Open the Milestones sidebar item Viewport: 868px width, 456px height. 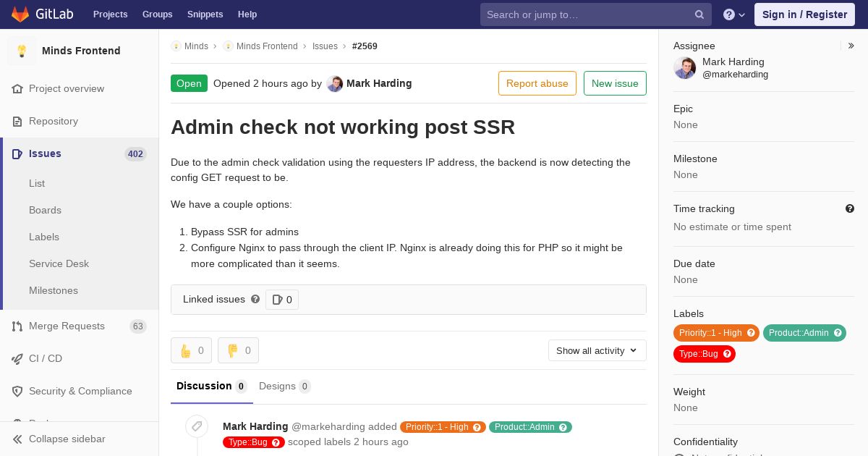tap(54, 290)
